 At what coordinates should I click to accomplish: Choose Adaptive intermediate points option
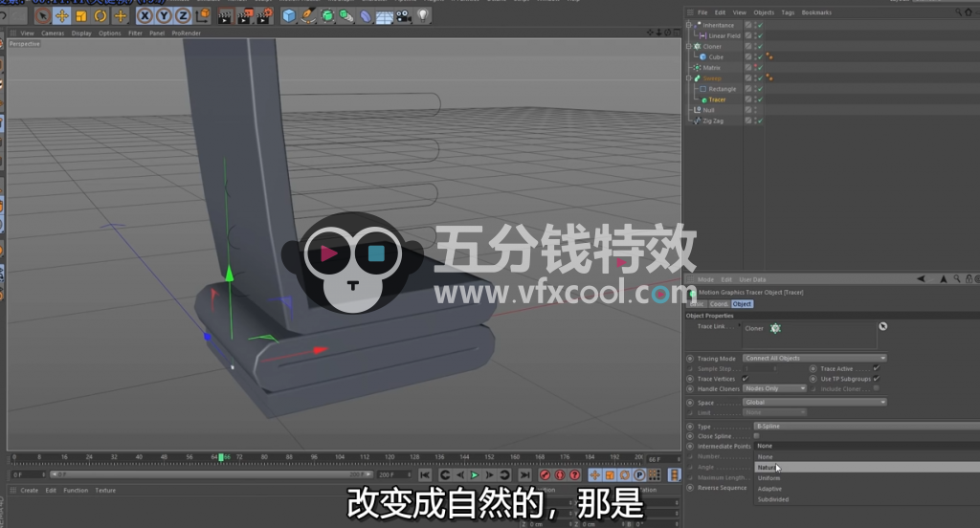point(867,489)
